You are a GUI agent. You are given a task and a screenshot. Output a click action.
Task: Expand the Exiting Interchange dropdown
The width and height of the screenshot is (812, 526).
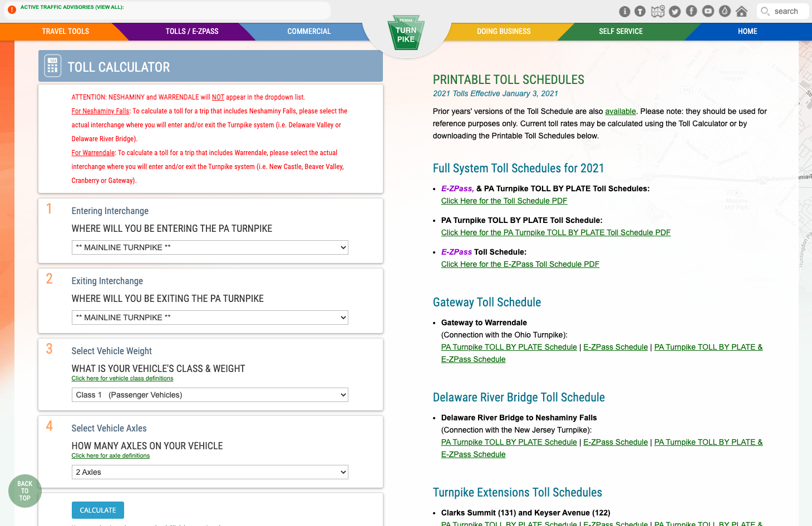coord(210,317)
